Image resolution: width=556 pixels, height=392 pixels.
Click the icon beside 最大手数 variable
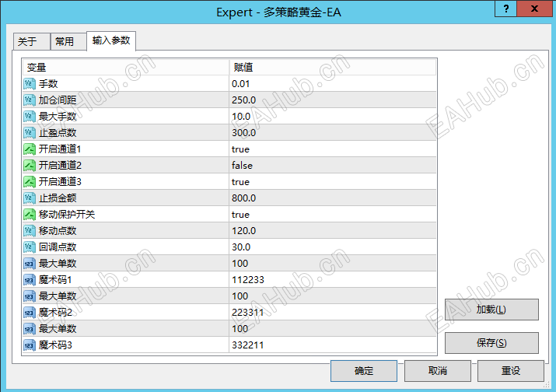[x=30, y=117]
